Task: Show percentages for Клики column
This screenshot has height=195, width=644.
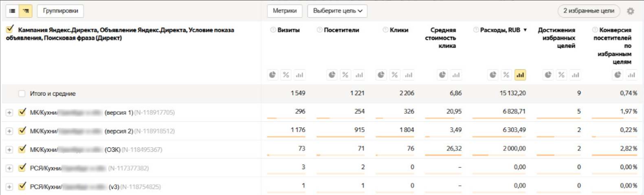Action: click(395, 75)
